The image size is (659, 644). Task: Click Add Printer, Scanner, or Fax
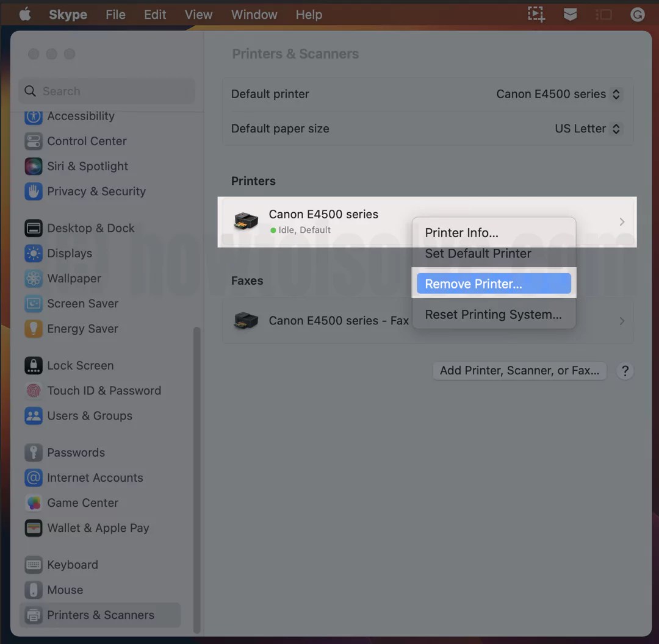519,370
